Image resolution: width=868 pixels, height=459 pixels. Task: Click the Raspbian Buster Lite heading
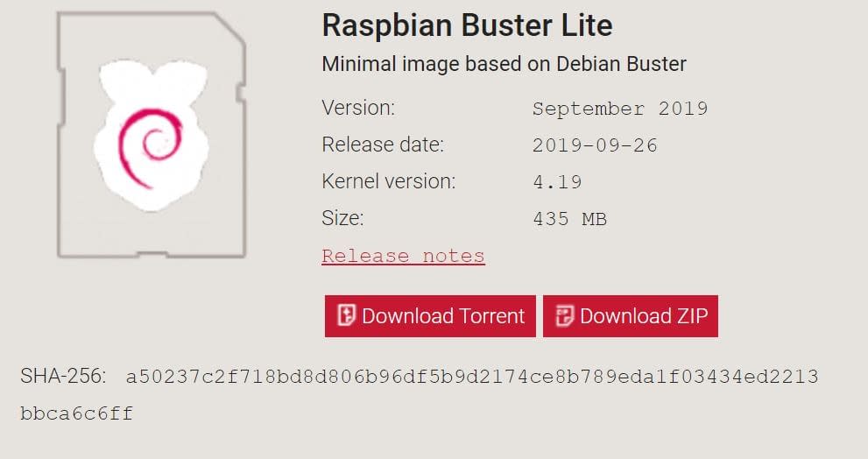[467, 25]
